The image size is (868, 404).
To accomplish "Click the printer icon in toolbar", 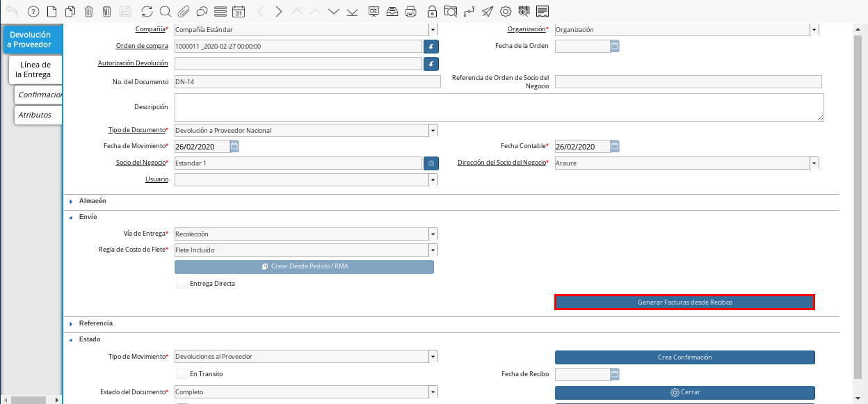I will click(x=411, y=11).
